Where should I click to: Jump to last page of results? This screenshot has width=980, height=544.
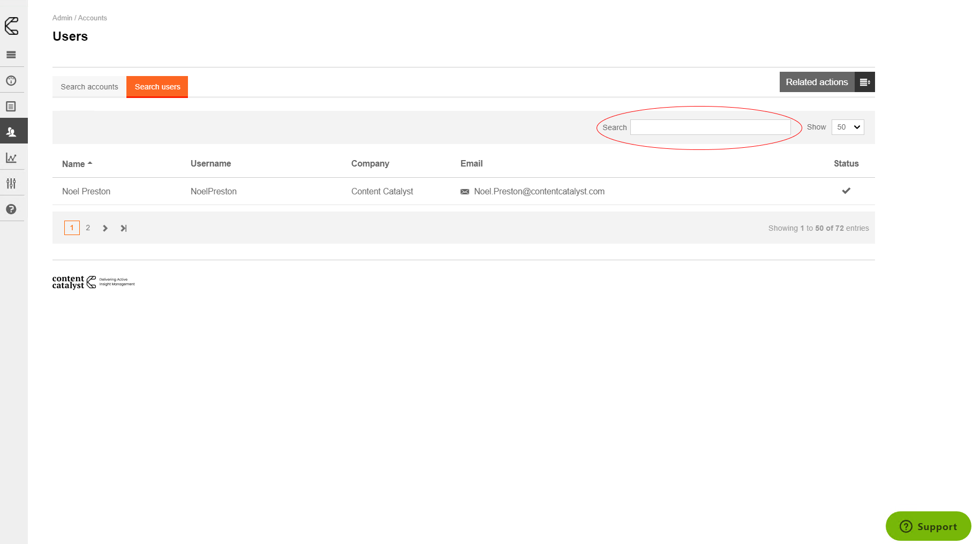click(x=124, y=228)
